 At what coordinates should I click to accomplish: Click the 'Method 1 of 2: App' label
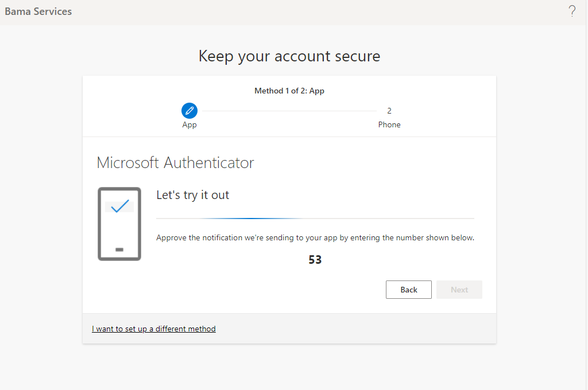289,91
